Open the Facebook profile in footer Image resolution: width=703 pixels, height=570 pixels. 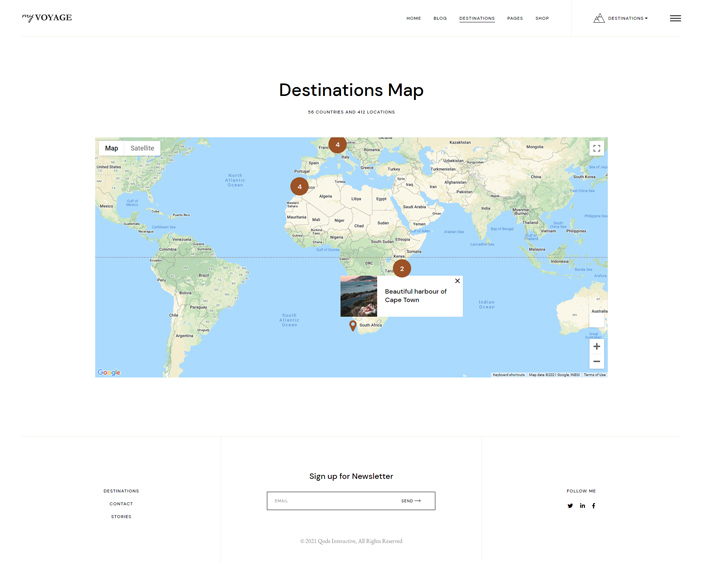click(593, 506)
